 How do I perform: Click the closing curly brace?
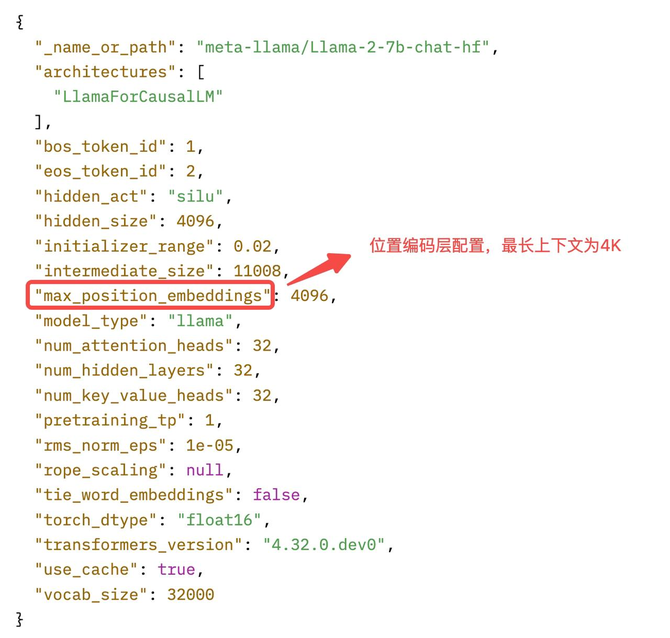pyautogui.click(x=20, y=619)
